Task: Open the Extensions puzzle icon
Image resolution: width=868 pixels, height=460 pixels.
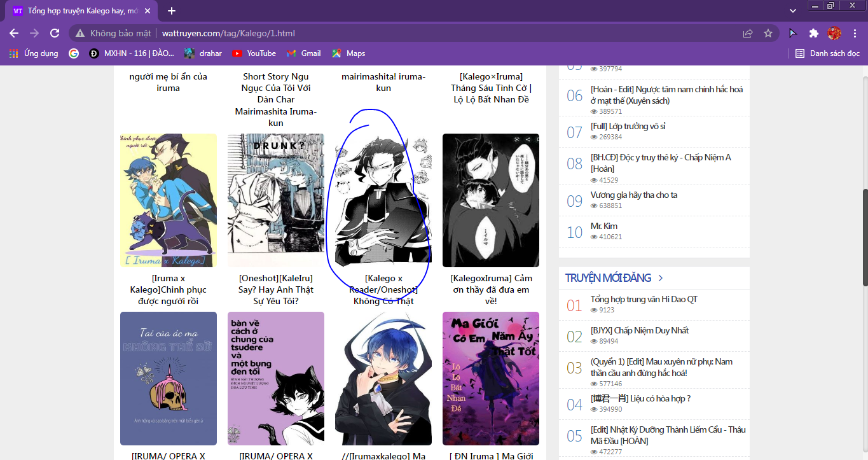Action: pyautogui.click(x=813, y=33)
